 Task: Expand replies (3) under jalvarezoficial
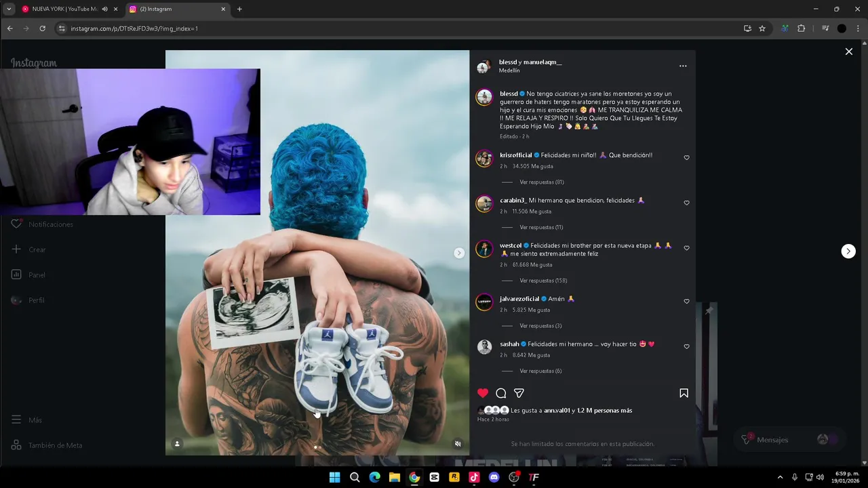coord(540,326)
